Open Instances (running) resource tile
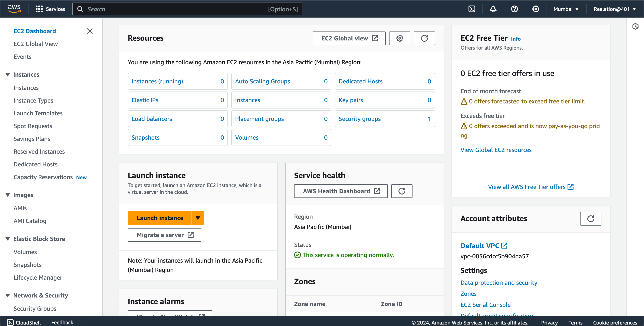644x326 pixels. [178, 81]
